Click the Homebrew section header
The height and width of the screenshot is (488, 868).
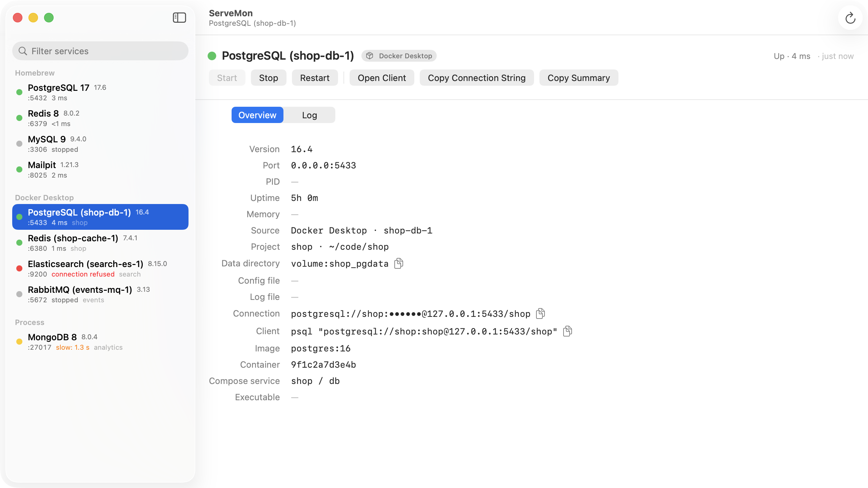click(x=35, y=73)
